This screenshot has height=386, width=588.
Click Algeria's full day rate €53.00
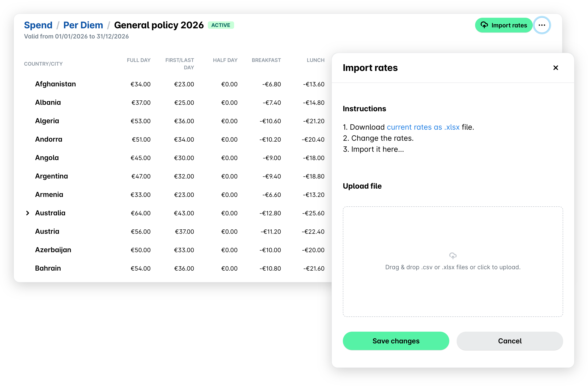[141, 121]
